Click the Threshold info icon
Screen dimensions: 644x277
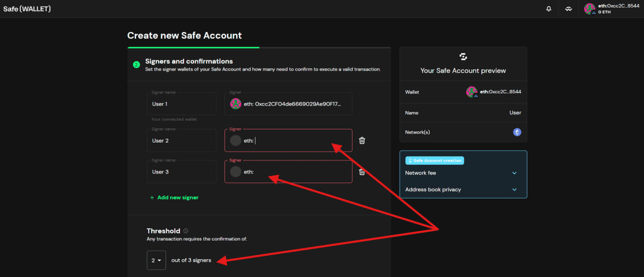(185, 231)
